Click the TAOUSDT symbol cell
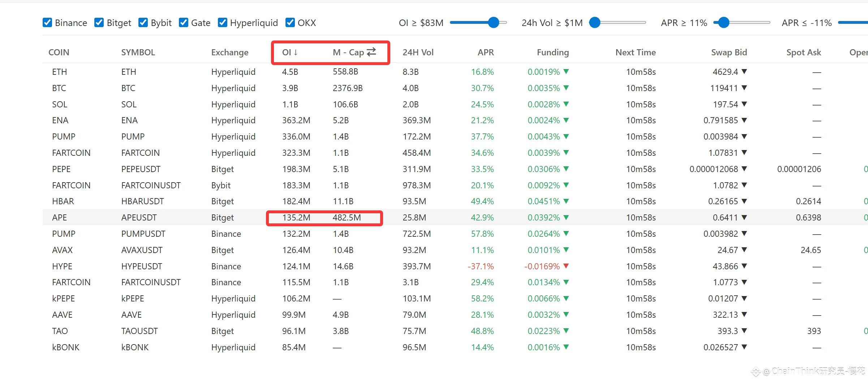Viewport: 868px width, 381px height. (139, 331)
